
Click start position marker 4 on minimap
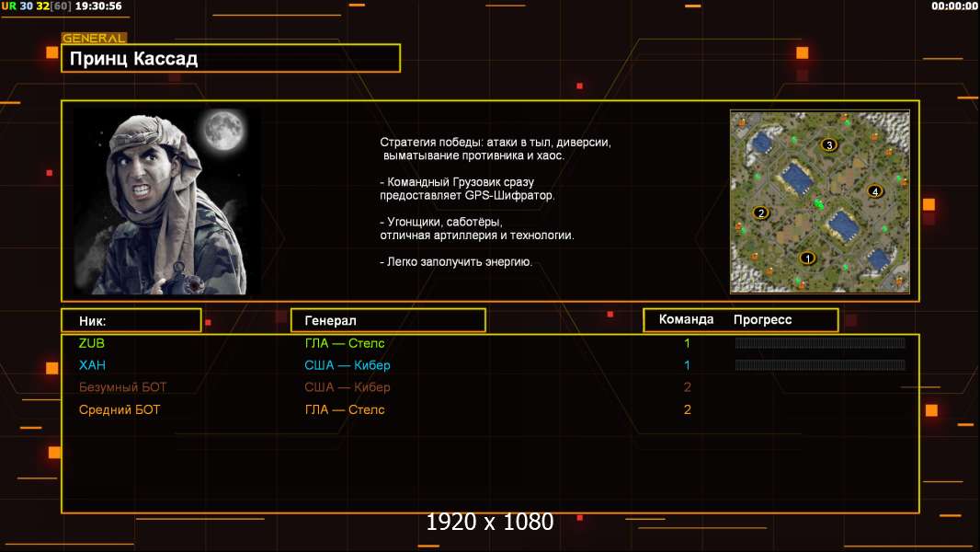[875, 191]
